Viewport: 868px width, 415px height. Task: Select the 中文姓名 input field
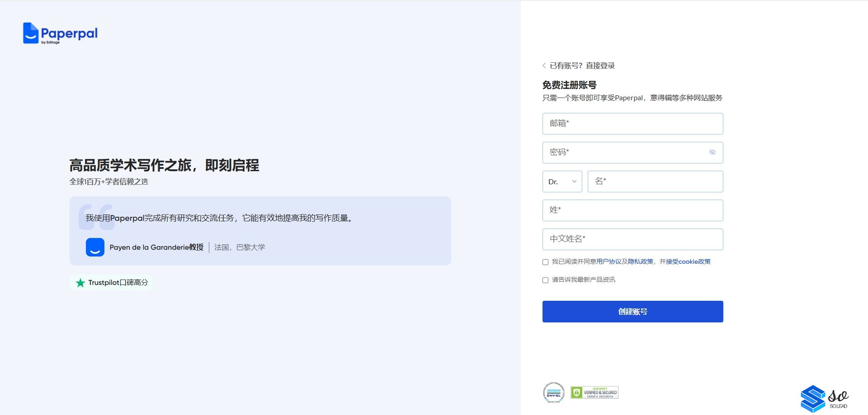(x=632, y=239)
